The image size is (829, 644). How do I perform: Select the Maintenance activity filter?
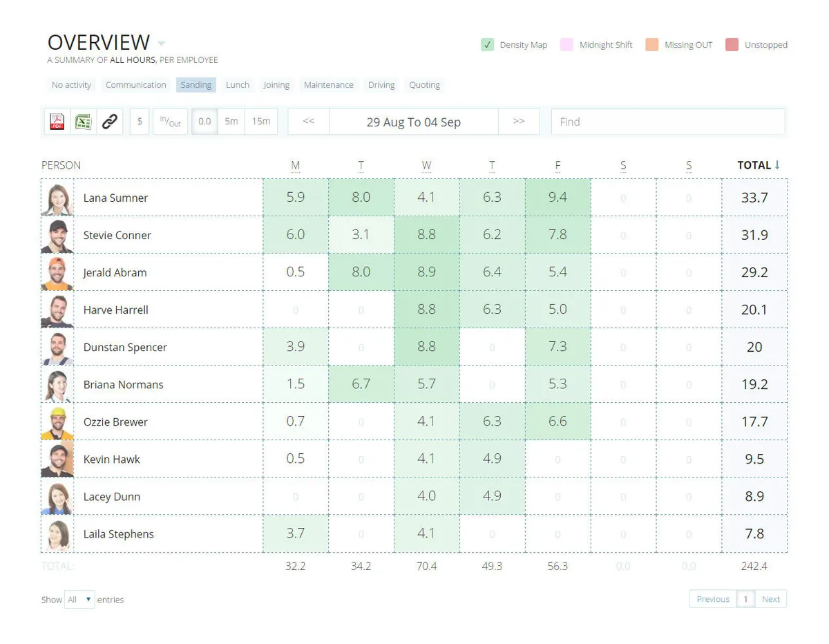click(328, 85)
